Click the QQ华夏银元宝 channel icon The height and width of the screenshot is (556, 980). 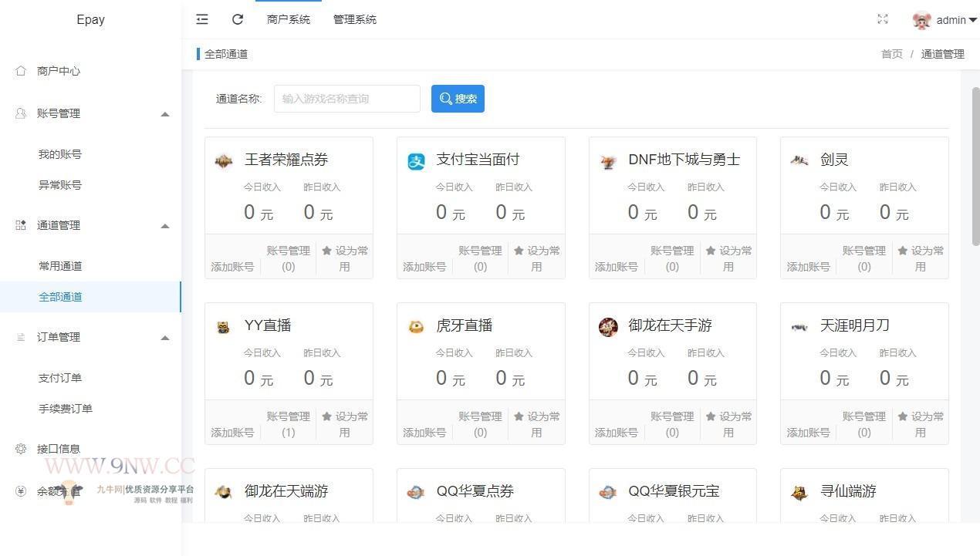pyautogui.click(x=608, y=492)
